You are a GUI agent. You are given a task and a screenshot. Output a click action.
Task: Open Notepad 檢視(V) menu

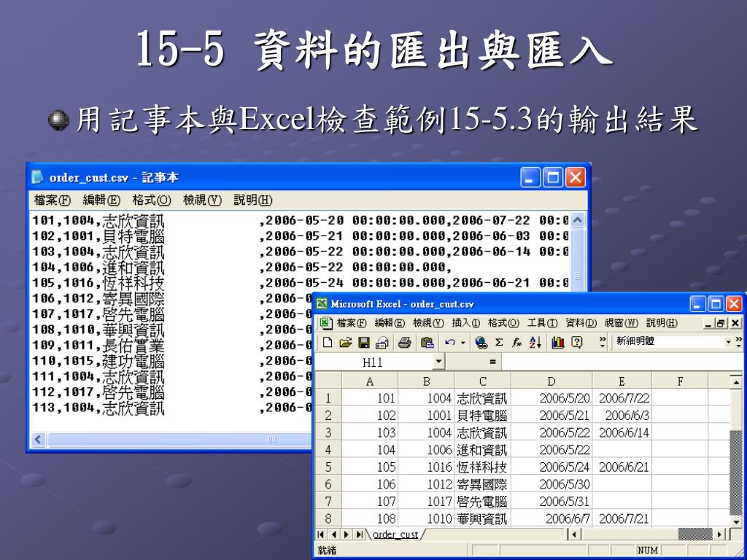coord(203,200)
